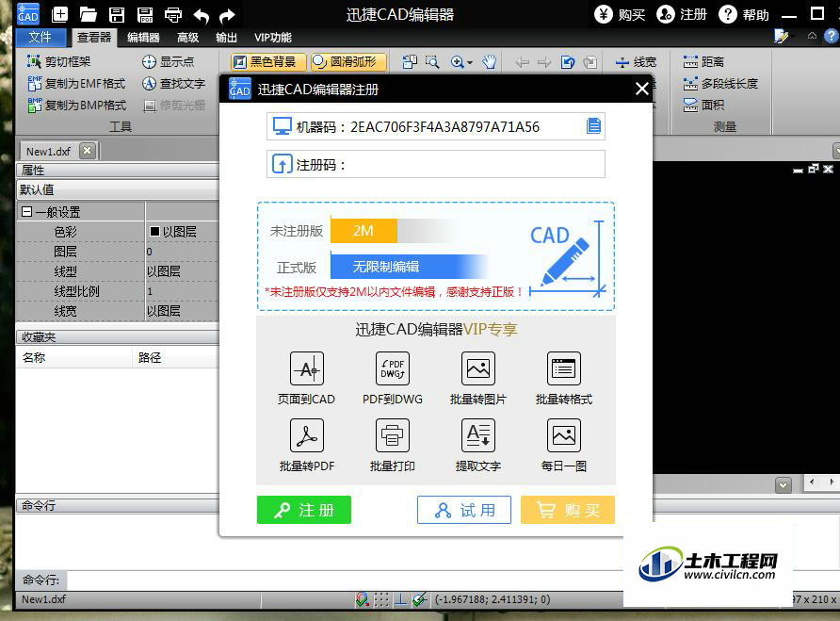Collapse the 一般设置 general settings group
840x621 pixels.
(x=26, y=212)
